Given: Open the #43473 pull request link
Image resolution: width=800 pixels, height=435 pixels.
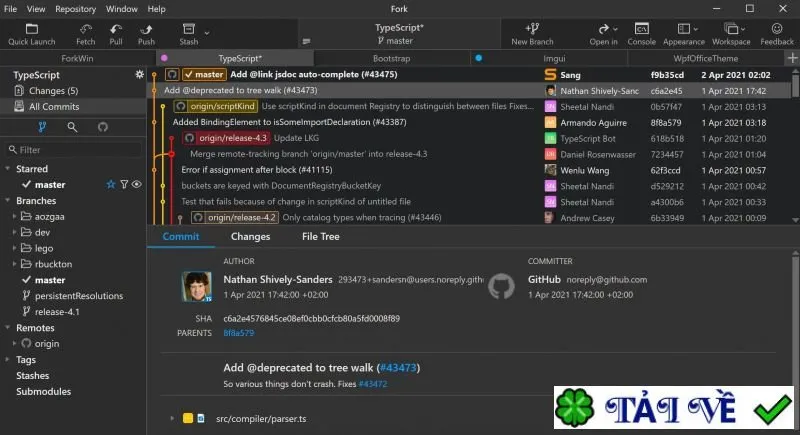Looking at the screenshot, I should [x=398, y=368].
